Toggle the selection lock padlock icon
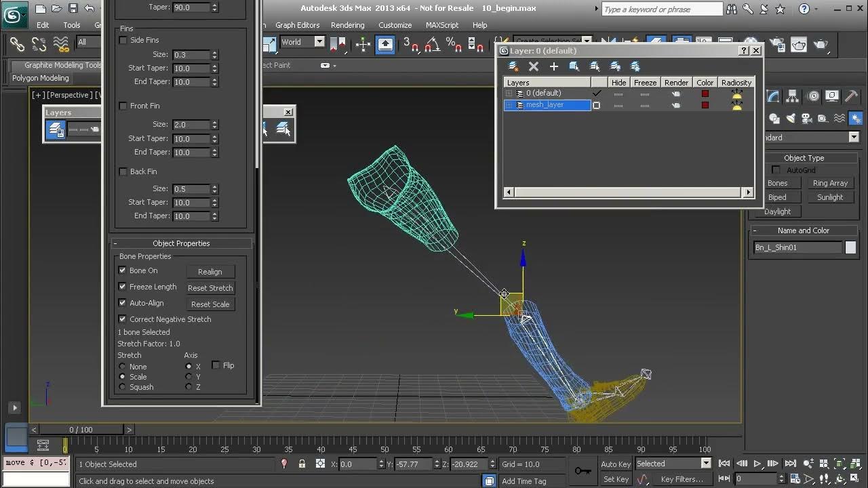868x488 pixels. pos(302,464)
